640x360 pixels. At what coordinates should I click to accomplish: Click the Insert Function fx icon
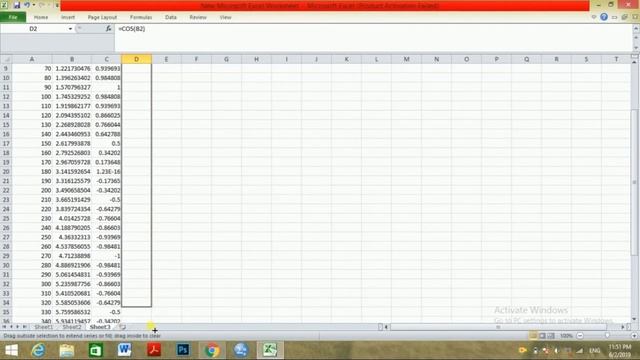pos(108,29)
